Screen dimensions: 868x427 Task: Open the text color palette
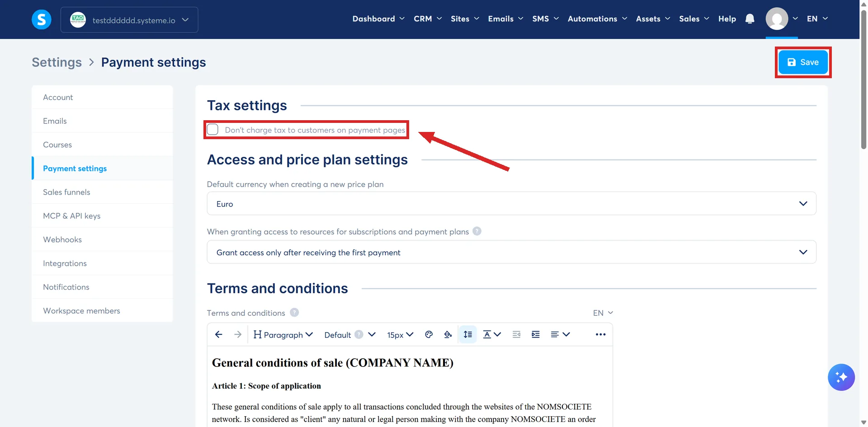429,334
